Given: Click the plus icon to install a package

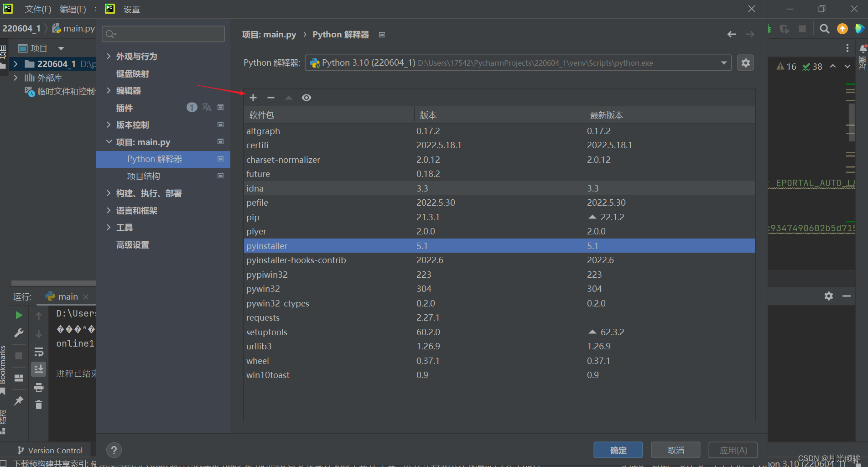Looking at the screenshot, I should (x=253, y=98).
